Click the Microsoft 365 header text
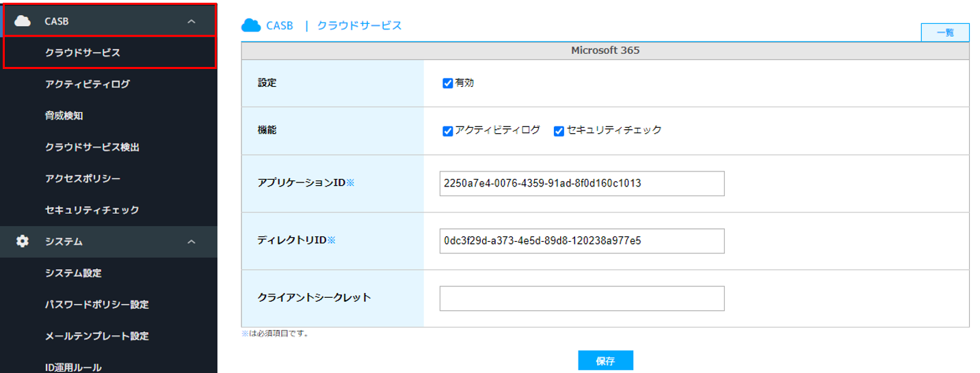The width and height of the screenshot is (980, 373). click(605, 51)
